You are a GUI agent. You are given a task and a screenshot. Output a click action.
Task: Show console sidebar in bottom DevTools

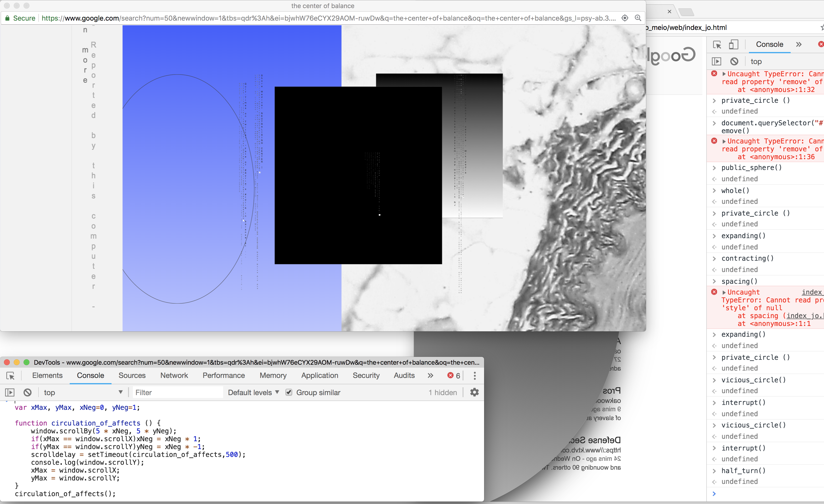[x=10, y=392]
